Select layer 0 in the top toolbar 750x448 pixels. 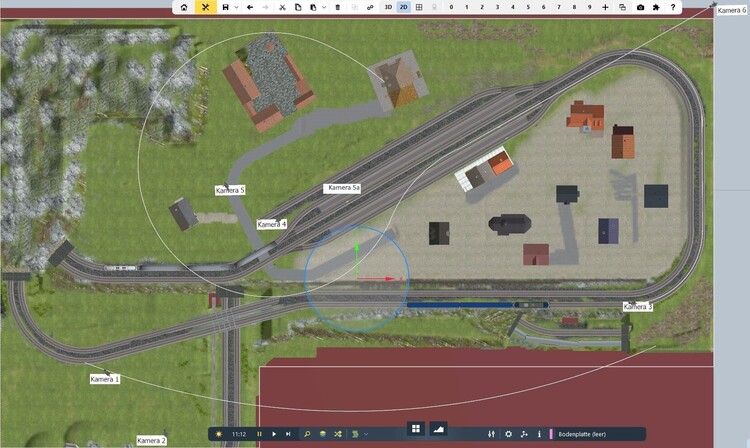451,7
